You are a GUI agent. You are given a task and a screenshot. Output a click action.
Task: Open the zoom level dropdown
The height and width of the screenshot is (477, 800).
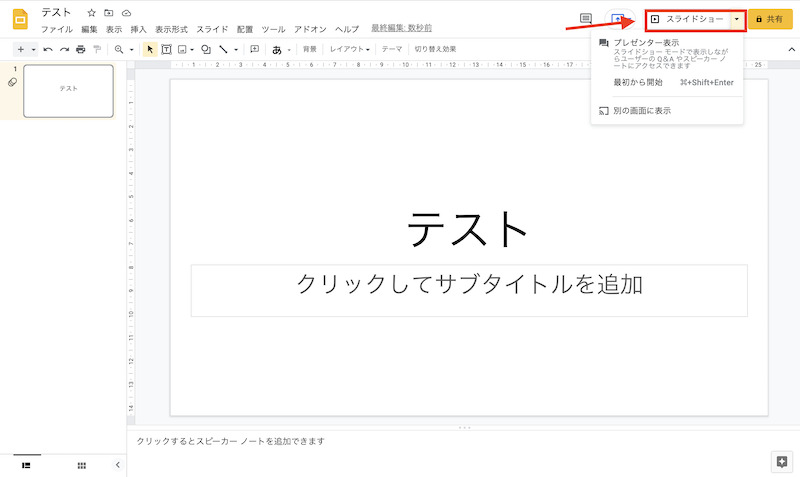[123, 49]
